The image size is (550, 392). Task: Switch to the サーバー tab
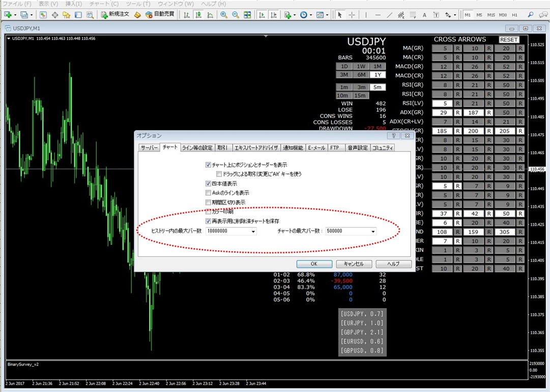tap(149, 148)
